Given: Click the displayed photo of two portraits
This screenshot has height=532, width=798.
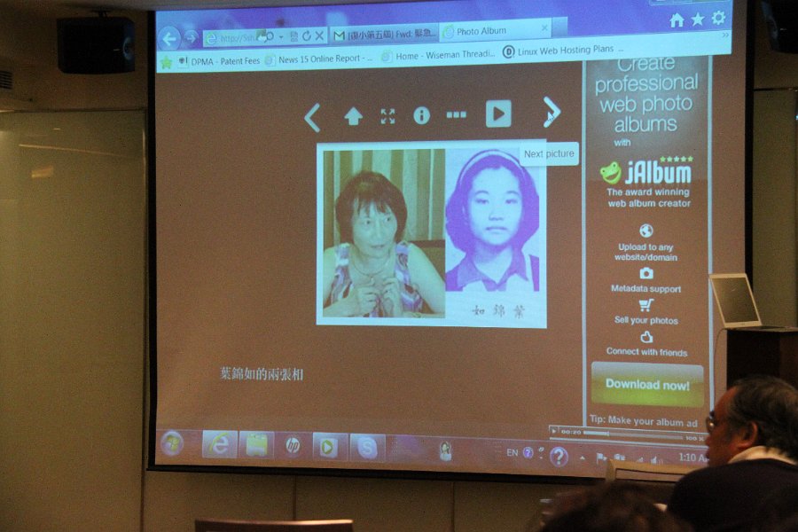Looking at the screenshot, I should click(432, 232).
